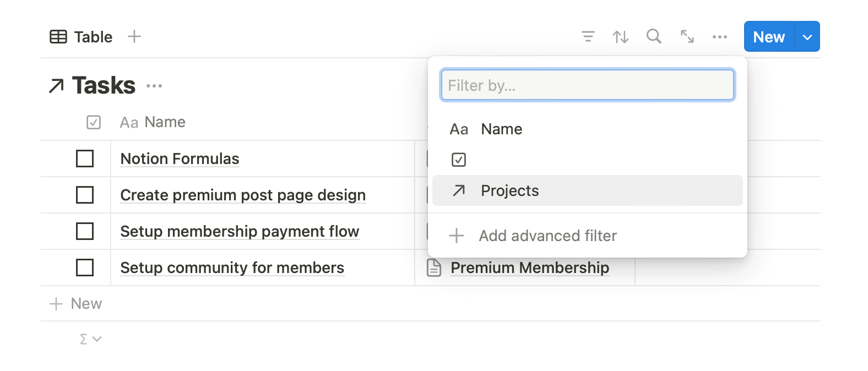Viewport: 868px width, 371px height.
Task: Open the view options three-dot menu
Action: click(719, 37)
